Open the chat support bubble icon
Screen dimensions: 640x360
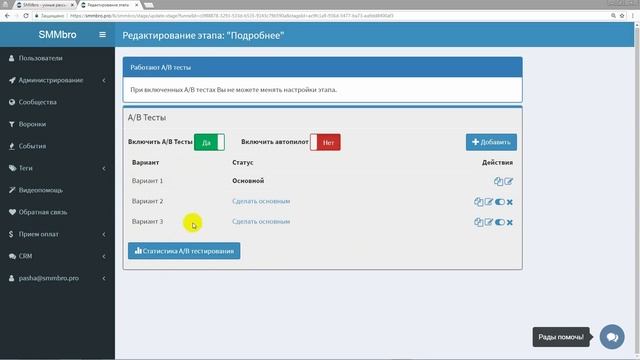click(612, 337)
